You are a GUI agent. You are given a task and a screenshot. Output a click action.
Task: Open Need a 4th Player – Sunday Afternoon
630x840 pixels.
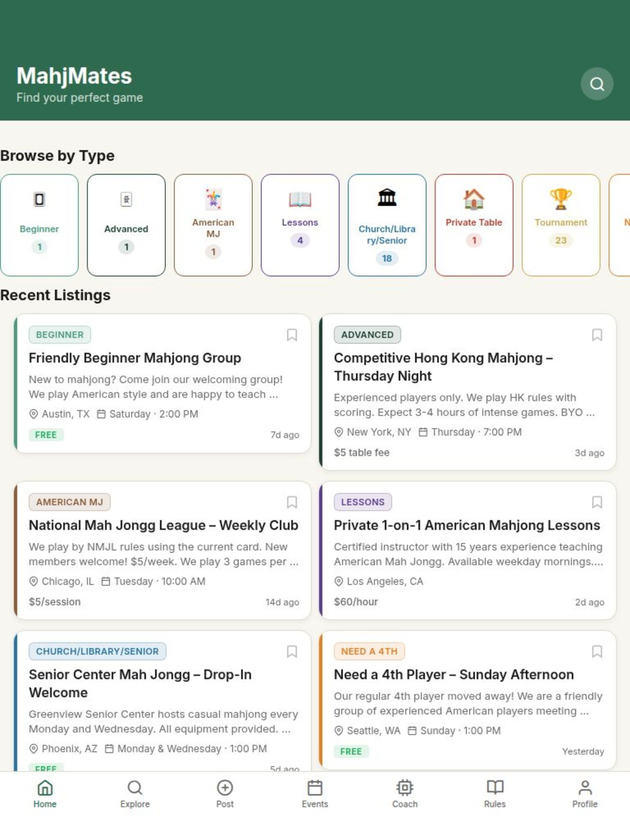[454, 675]
